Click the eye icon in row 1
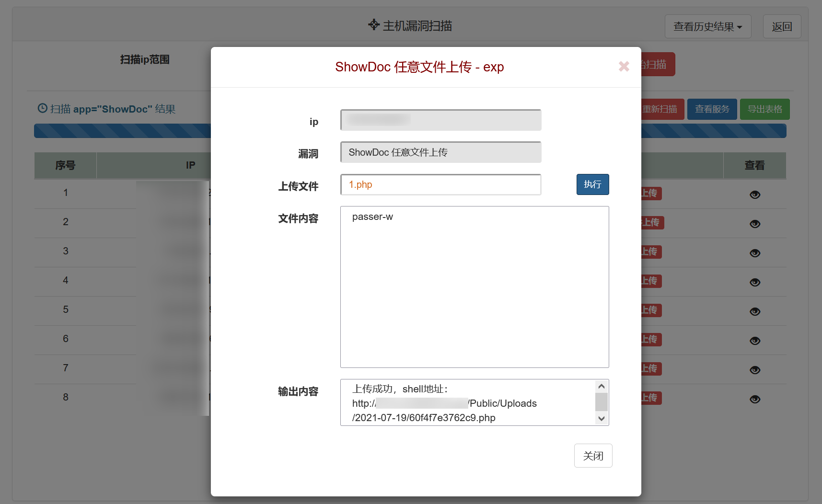This screenshot has height=504, width=822. [755, 195]
